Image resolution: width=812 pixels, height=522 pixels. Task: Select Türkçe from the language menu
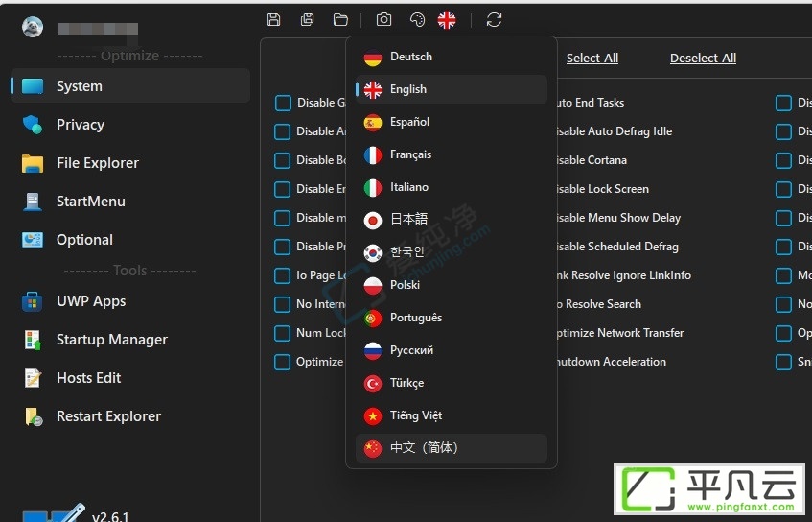(x=451, y=383)
